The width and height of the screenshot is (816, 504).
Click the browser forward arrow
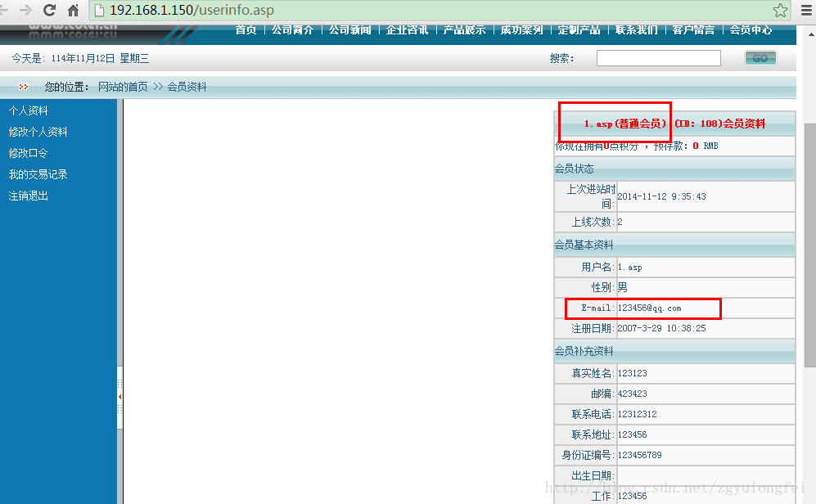click(x=25, y=10)
